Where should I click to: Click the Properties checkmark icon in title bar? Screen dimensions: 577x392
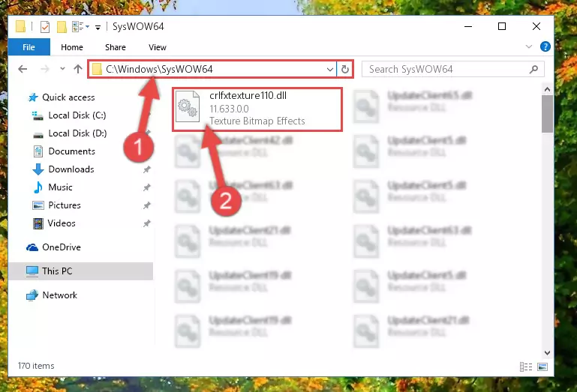coord(45,26)
